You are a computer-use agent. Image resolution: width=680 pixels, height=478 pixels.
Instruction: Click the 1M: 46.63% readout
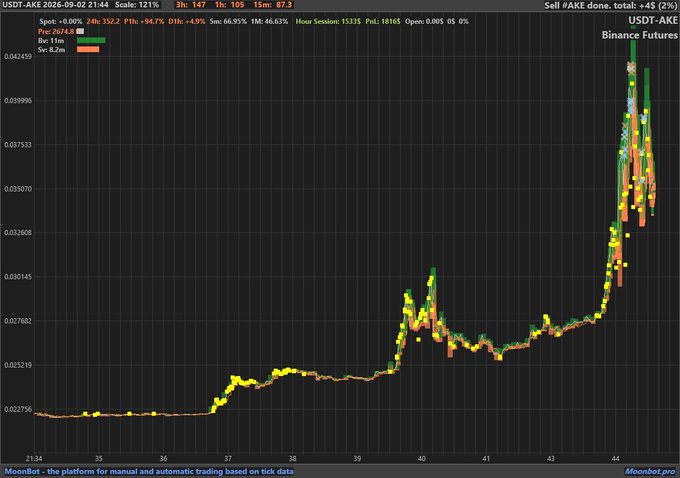269,21
